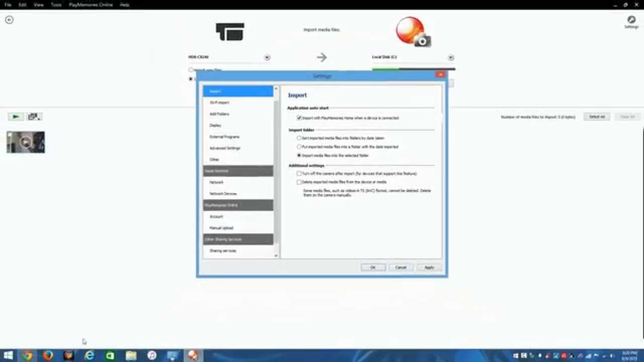Select Import in the settings sidebar

tap(238, 91)
